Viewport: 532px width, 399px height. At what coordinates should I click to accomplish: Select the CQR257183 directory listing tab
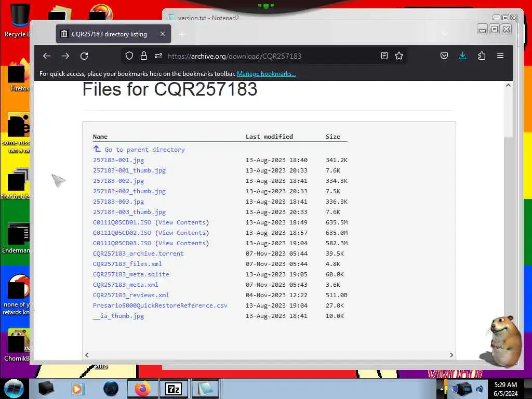click(x=114, y=34)
